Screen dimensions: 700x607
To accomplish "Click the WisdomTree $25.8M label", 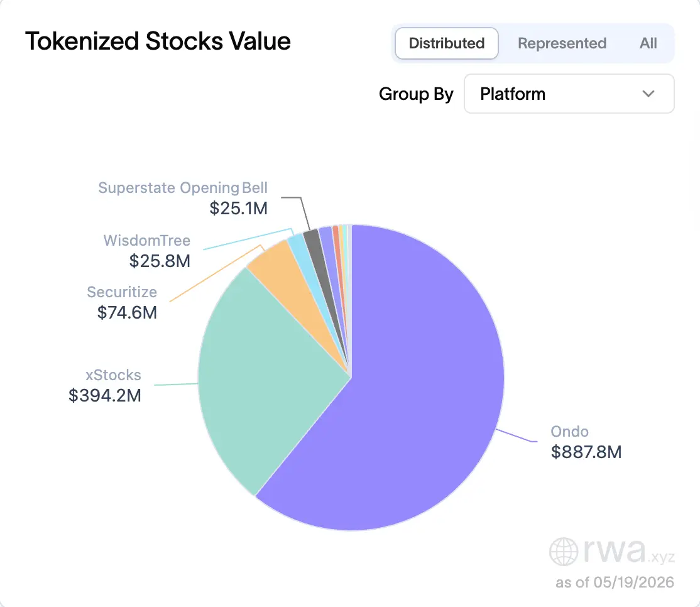I will (147, 251).
